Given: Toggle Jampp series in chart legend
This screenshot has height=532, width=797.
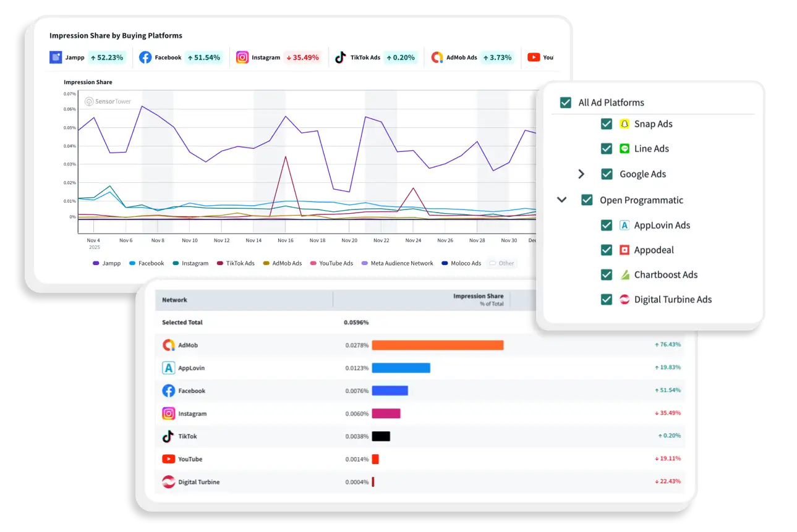Looking at the screenshot, I should tap(107, 263).
